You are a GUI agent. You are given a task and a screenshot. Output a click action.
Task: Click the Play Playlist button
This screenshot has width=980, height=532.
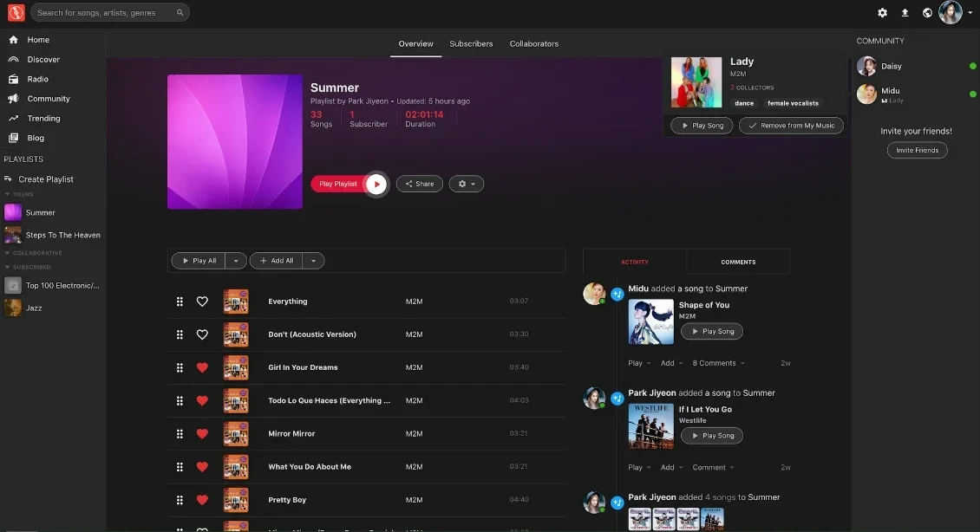click(338, 185)
